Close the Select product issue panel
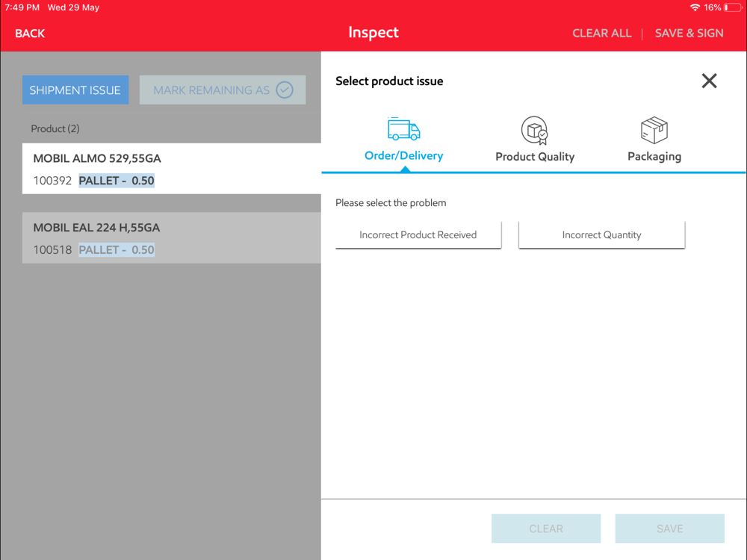Viewport: 747px width, 560px height. (709, 81)
